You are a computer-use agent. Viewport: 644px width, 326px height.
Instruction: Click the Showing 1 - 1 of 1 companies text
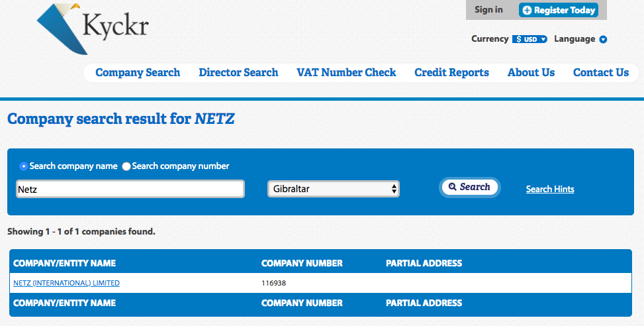[81, 231]
